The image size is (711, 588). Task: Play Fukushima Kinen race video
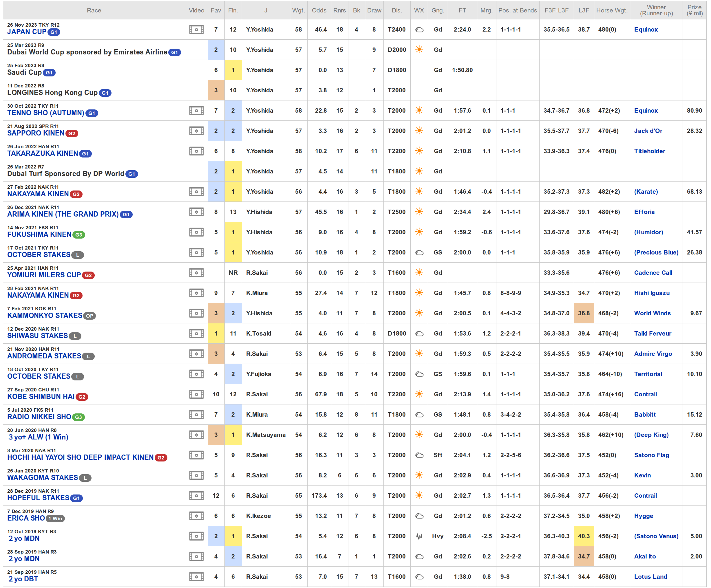[196, 232]
